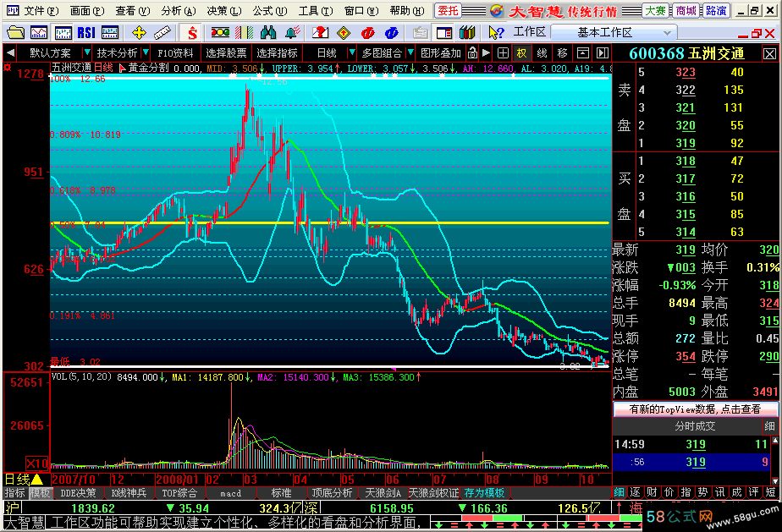Click the padlock icon beside 图形叠加
This screenshot has height=532, width=782.
tap(471, 52)
